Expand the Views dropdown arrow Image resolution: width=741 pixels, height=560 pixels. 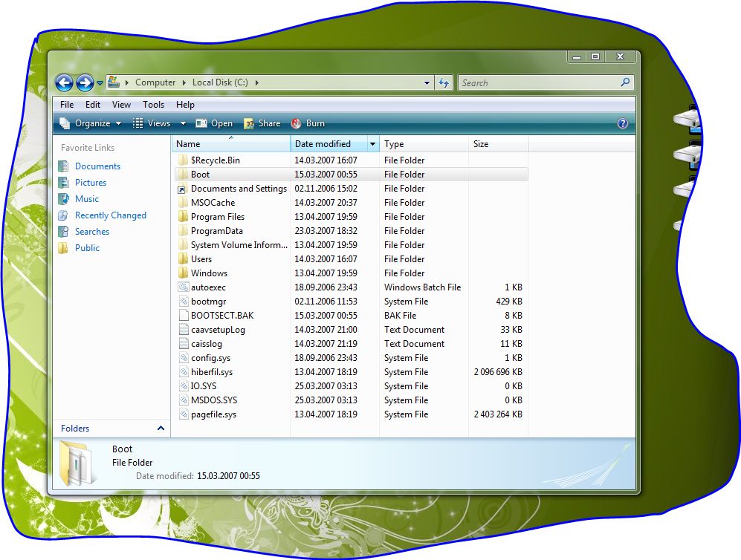point(183,124)
